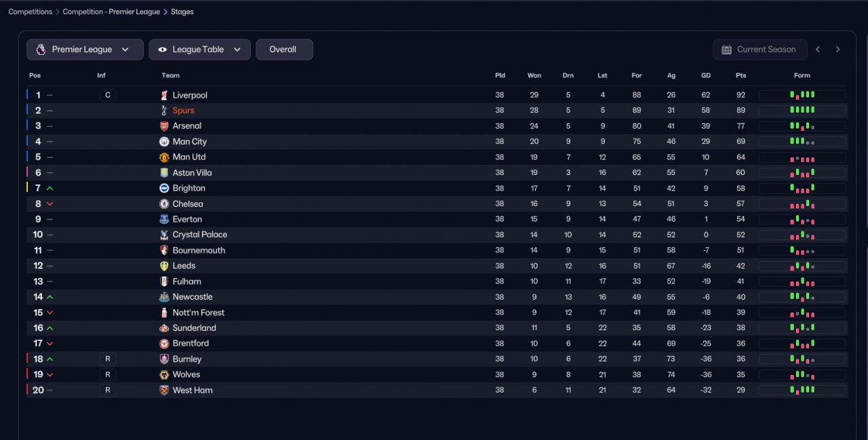The image size is (868, 440).
Task: Open Liverpool team name link
Action: pyautogui.click(x=190, y=96)
